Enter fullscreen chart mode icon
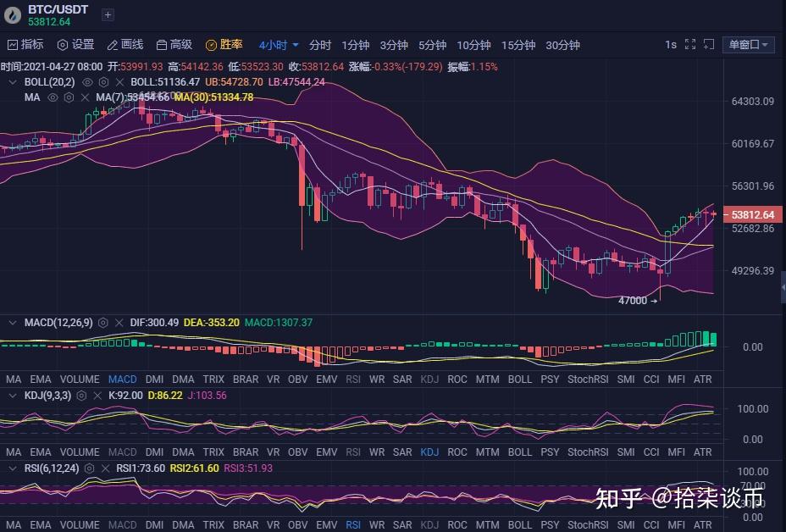786x532 pixels. click(690, 45)
